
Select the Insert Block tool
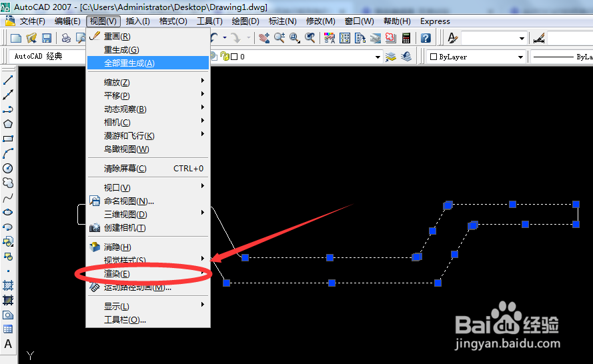click(8, 241)
